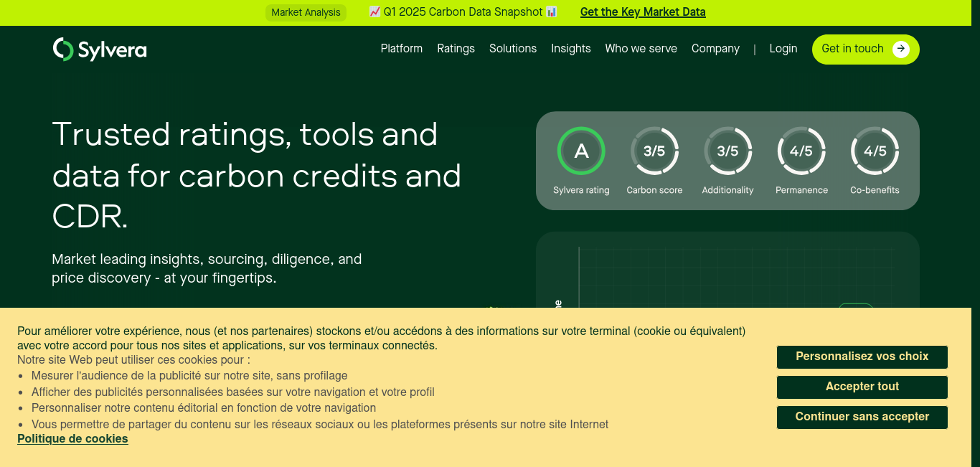Click the Sylvera rating A circle

(x=581, y=151)
